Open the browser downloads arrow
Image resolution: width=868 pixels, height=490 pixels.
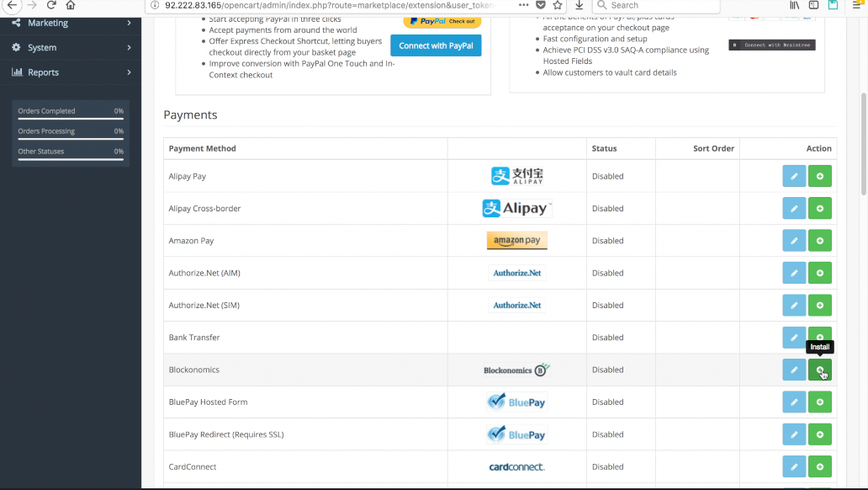(x=579, y=5)
